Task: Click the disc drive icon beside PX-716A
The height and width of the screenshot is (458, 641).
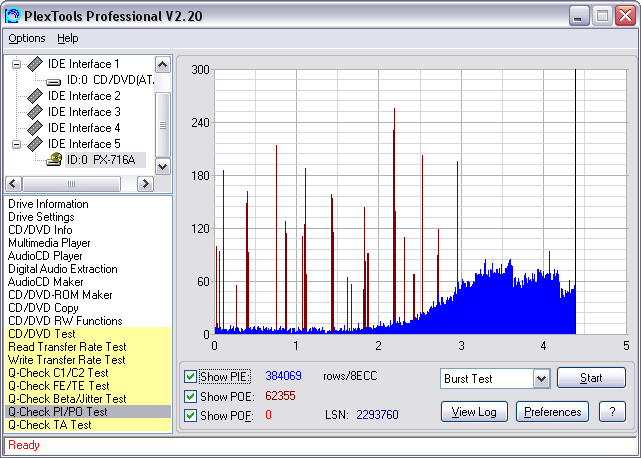Action: click(54, 159)
